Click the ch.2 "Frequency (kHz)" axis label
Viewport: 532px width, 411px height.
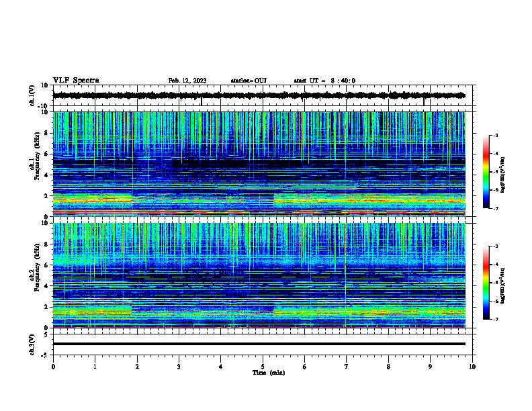(x=37, y=267)
